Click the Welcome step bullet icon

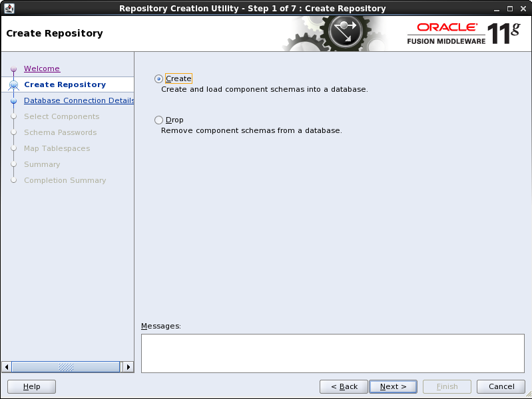click(x=13, y=69)
